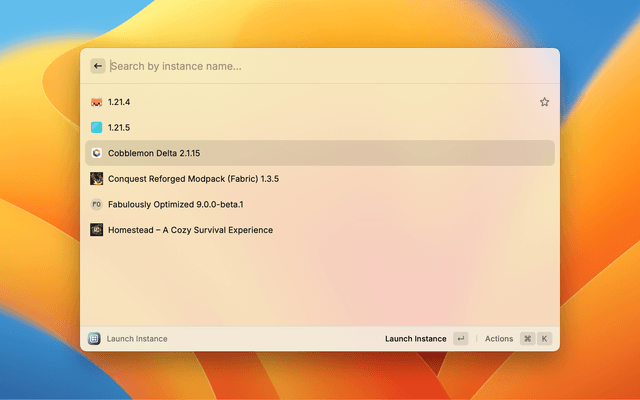This screenshot has height=400, width=640.
Task: Select the 1.21.4 instance name
Action: click(x=119, y=102)
